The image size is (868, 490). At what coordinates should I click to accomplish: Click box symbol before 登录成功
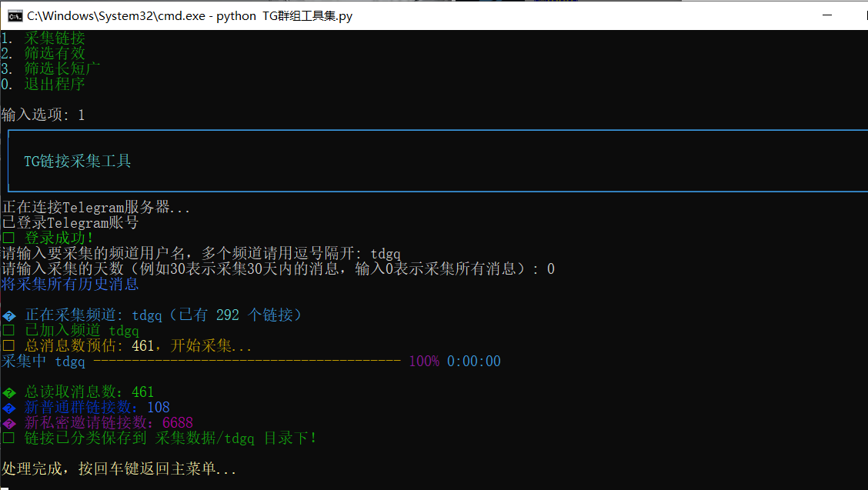(8, 238)
